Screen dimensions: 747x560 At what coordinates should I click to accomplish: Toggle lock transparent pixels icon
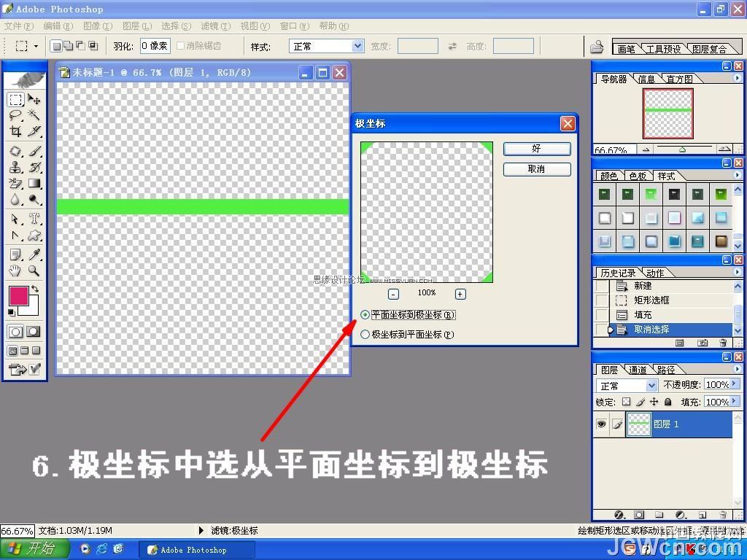pyautogui.click(x=626, y=402)
